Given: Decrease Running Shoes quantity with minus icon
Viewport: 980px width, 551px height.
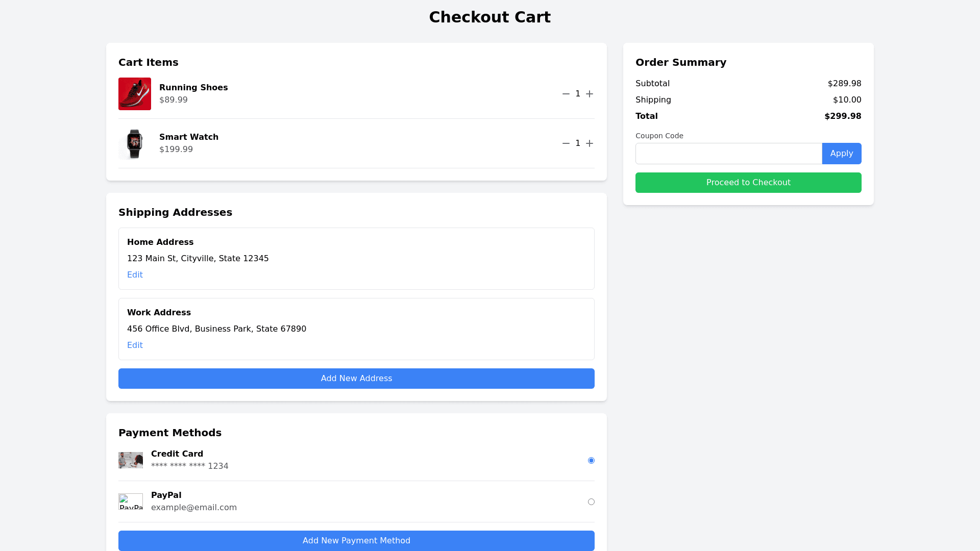Looking at the screenshot, I should [x=566, y=94].
